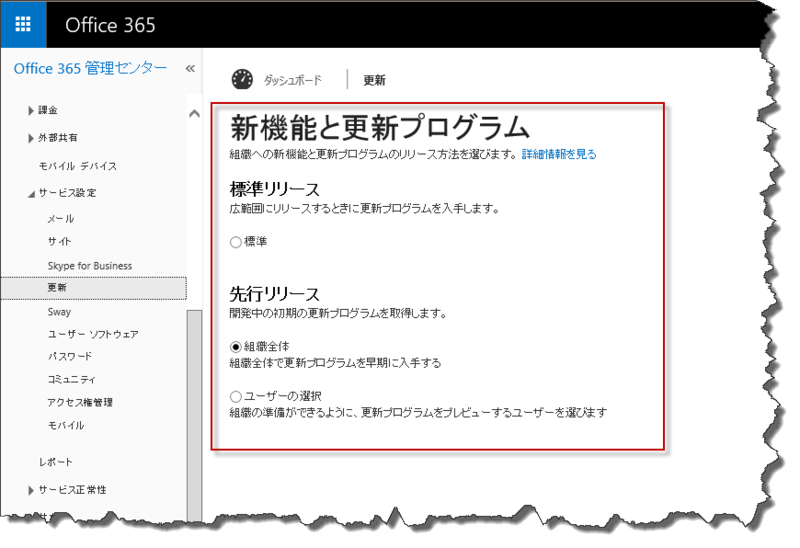Click the 先行リリース section heading
The height and width of the screenshot is (548, 800).
[x=274, y=294]
